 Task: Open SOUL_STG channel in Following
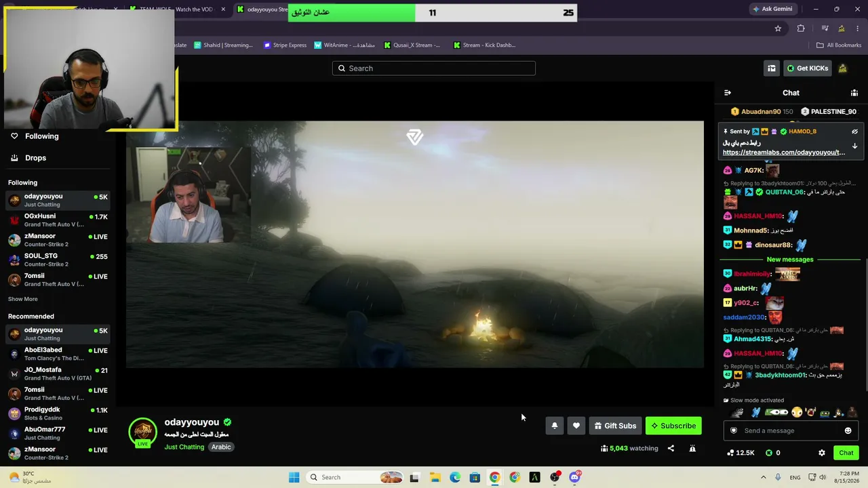tap(58, 260)
